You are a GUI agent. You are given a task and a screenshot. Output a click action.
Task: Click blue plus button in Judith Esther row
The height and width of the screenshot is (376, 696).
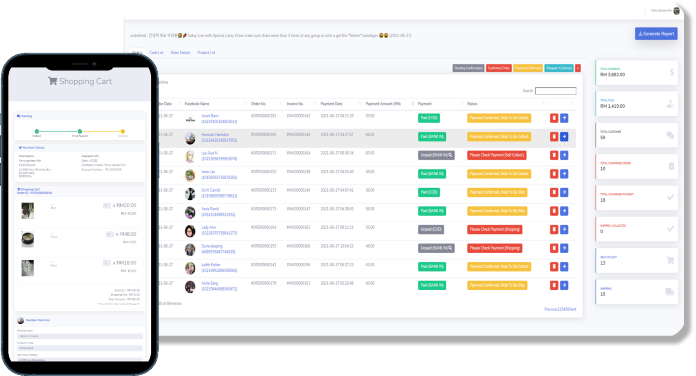(564, 266)
